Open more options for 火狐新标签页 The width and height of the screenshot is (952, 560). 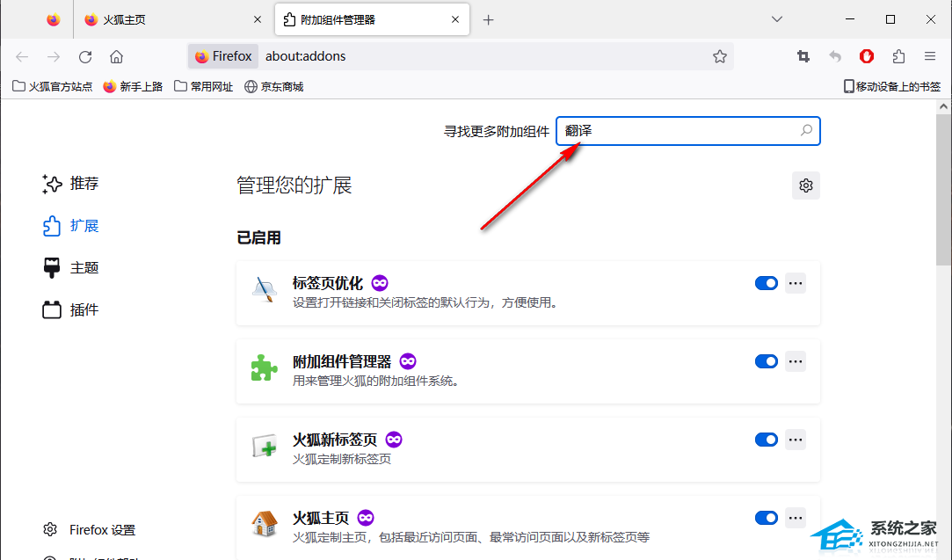pos(796,440)
